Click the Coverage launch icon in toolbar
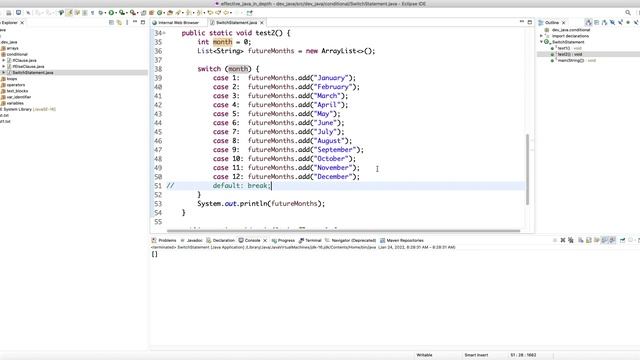Screen dimensions: 640x360 coord(122,13)
